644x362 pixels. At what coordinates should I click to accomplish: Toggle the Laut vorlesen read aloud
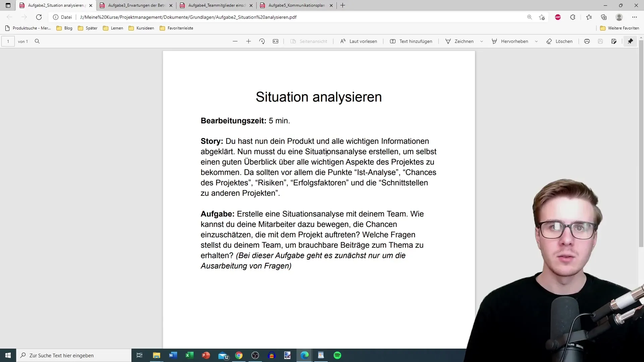tap(359, 41)
